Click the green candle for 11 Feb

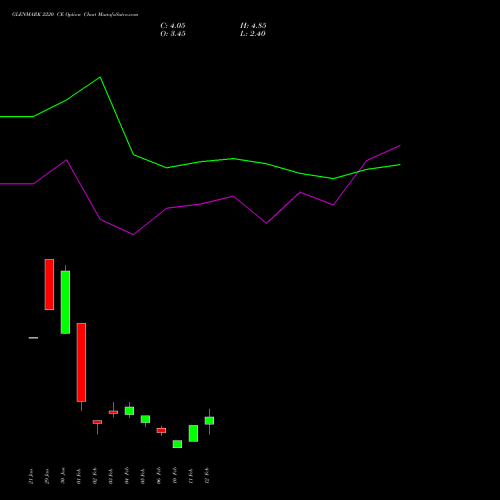pyautogui.click(x=193, y=433)
